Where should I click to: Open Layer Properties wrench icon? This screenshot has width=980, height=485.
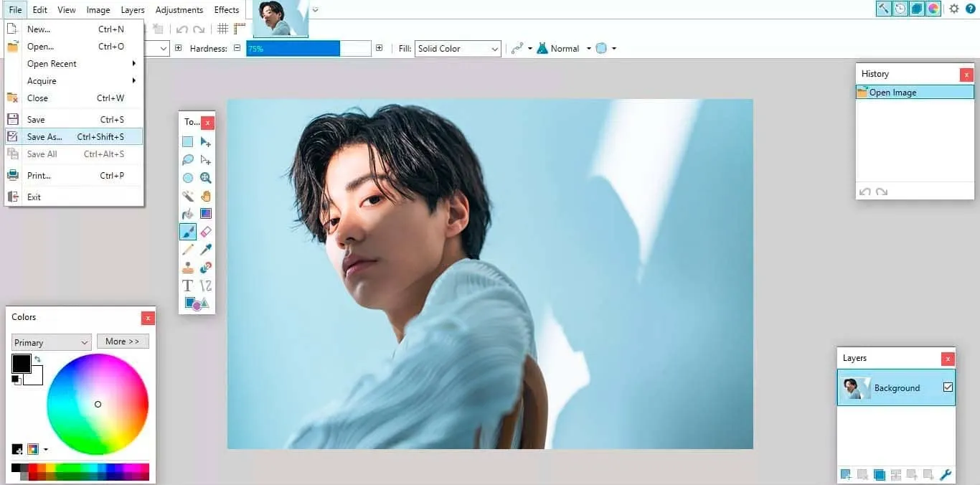tap(946, 474)
